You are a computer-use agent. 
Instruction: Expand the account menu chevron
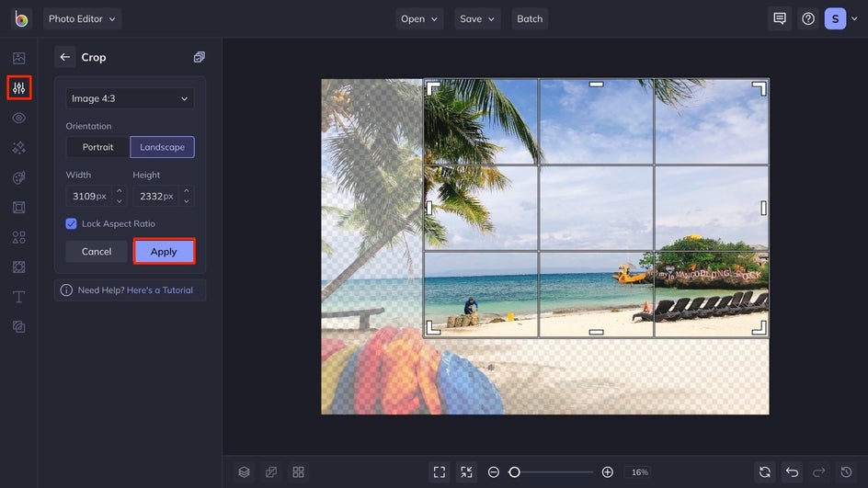pyautogui.click(x=854, y=18)
